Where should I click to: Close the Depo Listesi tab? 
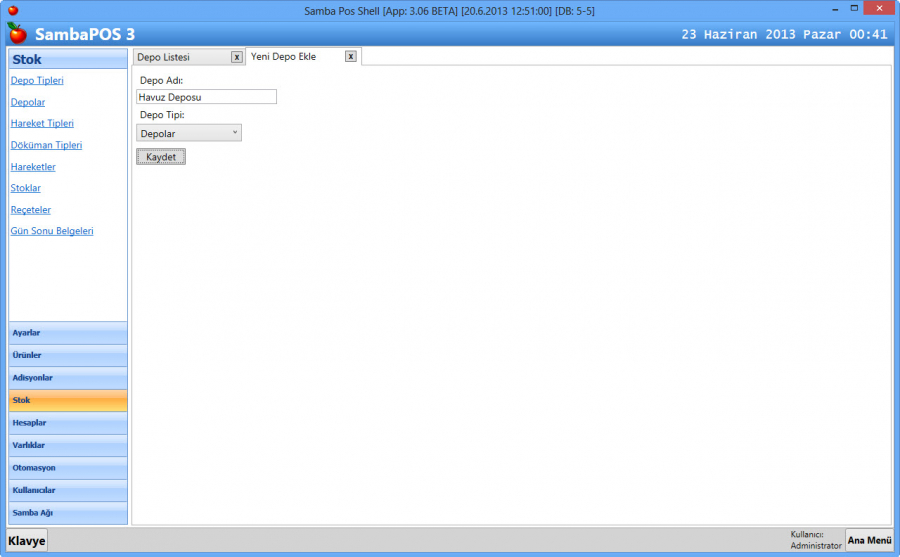236,57
